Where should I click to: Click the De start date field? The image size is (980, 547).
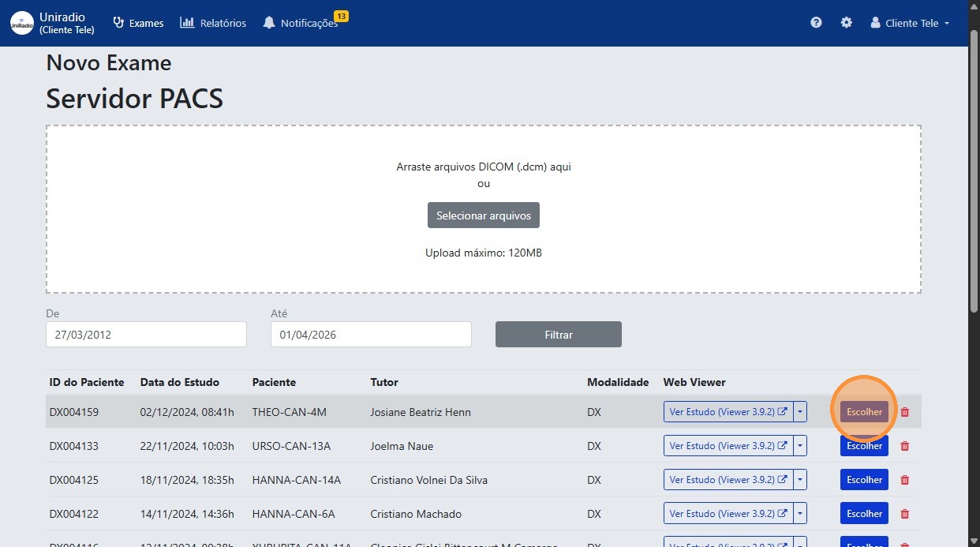point(146,335)
